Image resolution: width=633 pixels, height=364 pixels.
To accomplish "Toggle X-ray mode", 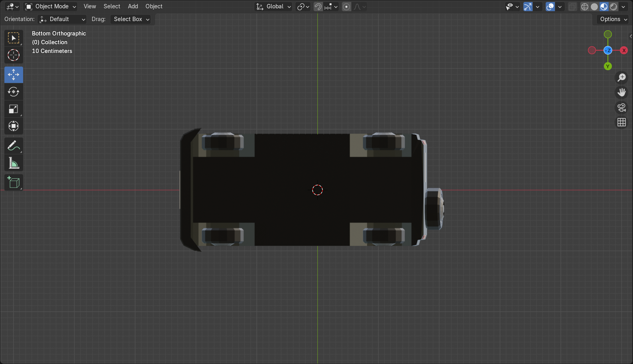I will coord(572,6).
